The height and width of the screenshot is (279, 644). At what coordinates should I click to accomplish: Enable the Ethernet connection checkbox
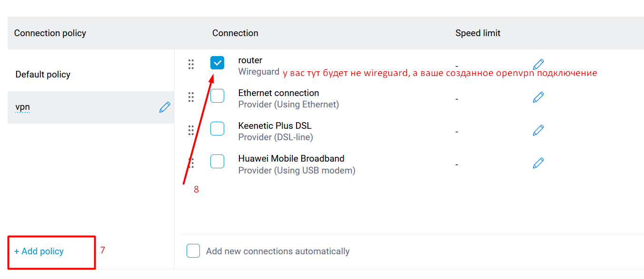(x=217, y=96)
